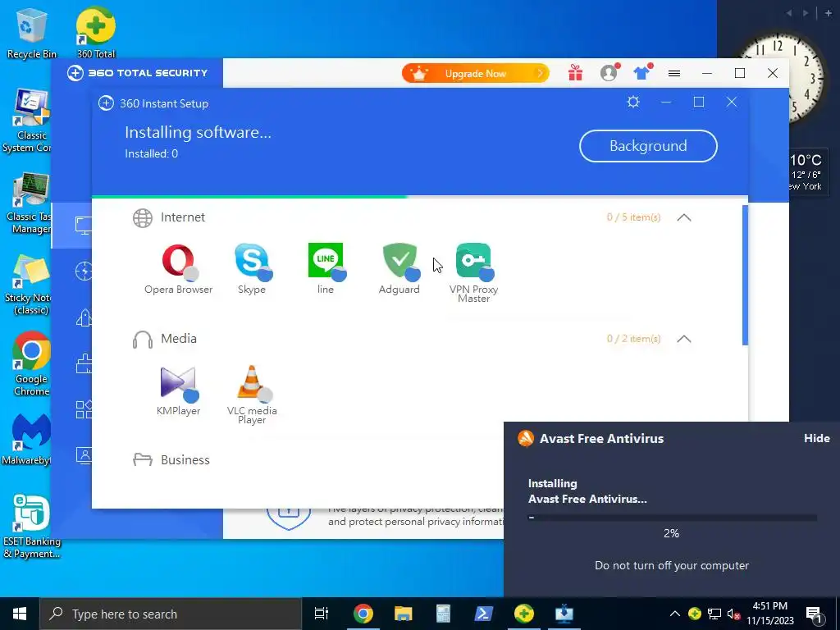
Task: Click the Chrome taskbar icon
Action: pyautogui.click(x=363, y=614)
